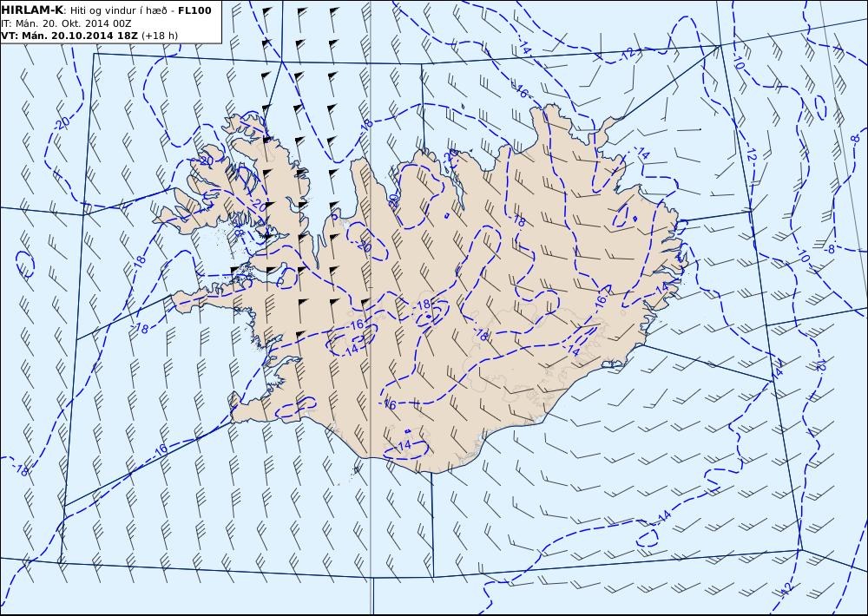868x616 pixels.
Task: Click the '(+18 h)' forecast lead text
Action: pyautogui.click(x=160, y=36)
